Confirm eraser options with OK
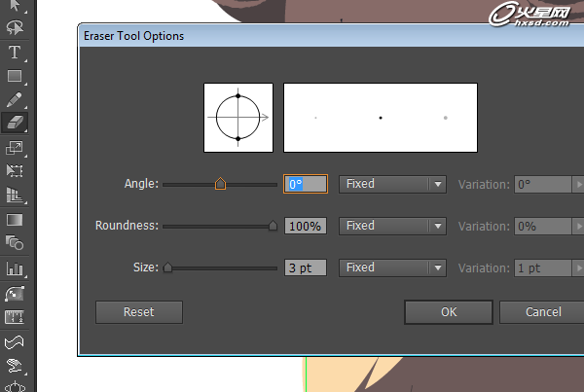The height and width of the screenshot is (392, 584). pyautogui.click(x=449, y=312)
